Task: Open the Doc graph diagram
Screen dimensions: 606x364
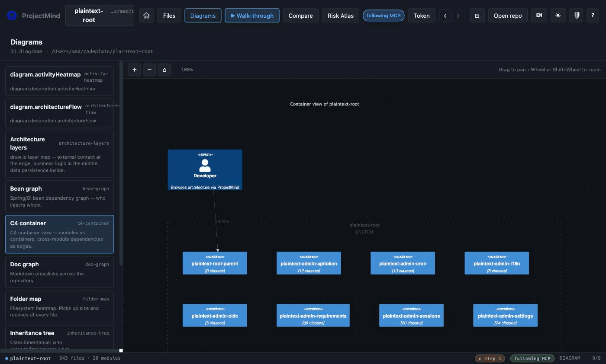Action: pos(59,272)
